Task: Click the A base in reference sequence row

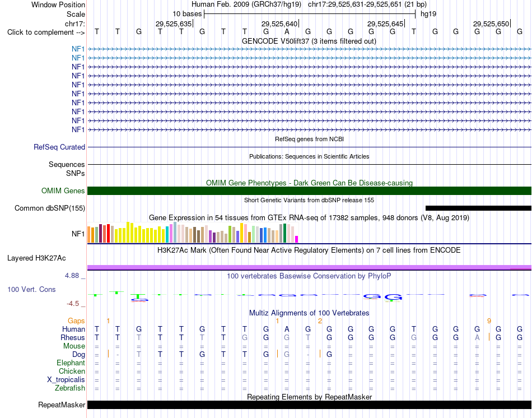Action: click(287, 32)
